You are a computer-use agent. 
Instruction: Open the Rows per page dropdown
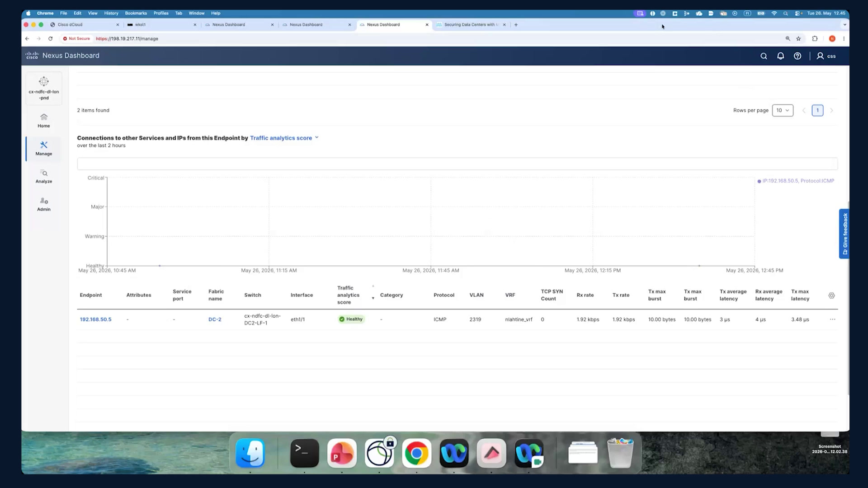point(783,110)
